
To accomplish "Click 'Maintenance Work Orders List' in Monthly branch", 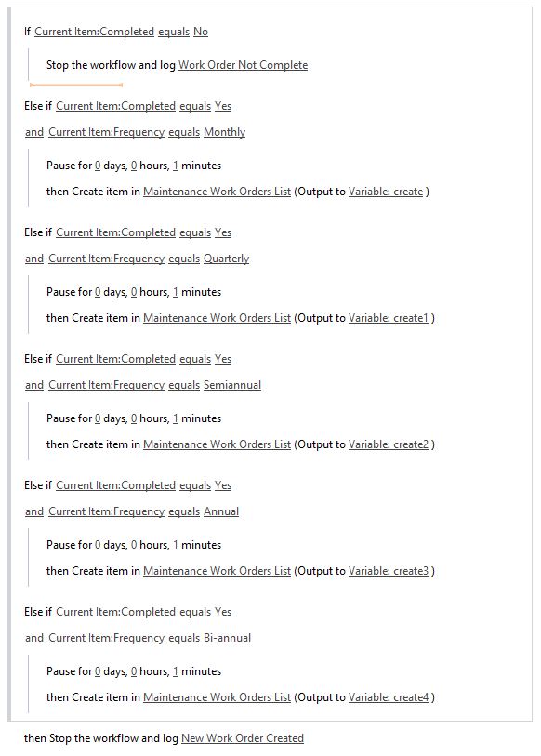I will [x=217, y=192].
